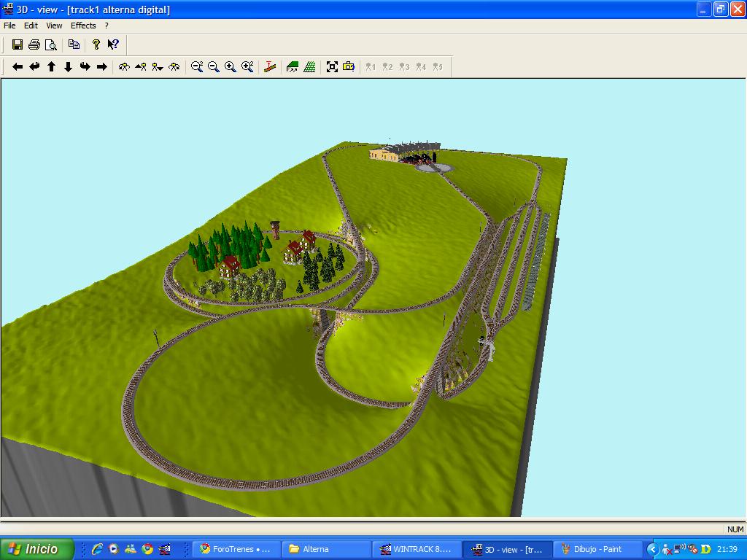Click the first camera tripod position icon

[x=124, y=66]
